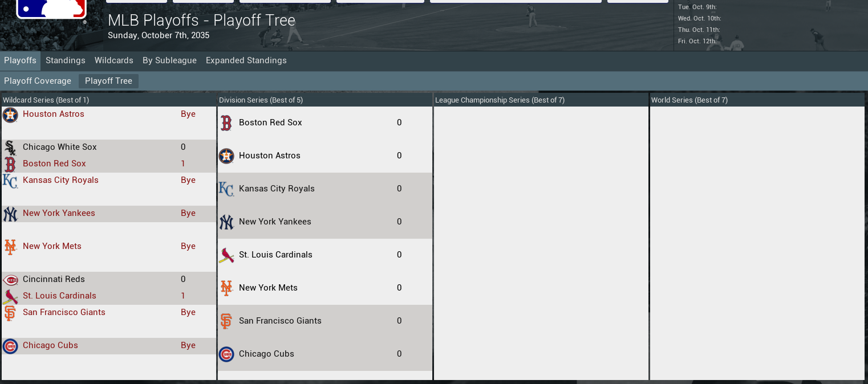
Task: Click Cincinnati Reds logo icon
Action: (x=10, y=280)
